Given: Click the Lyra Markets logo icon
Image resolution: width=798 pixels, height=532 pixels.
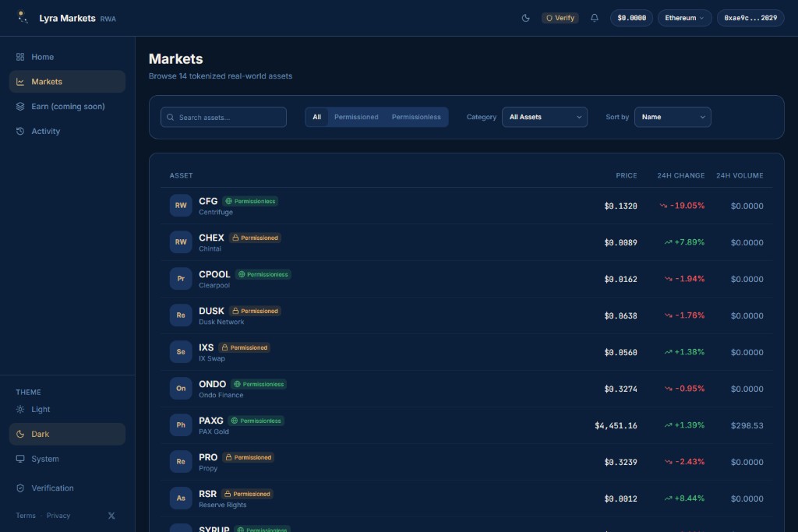Looking at the screenshot, I should click(x=22, y=17).
